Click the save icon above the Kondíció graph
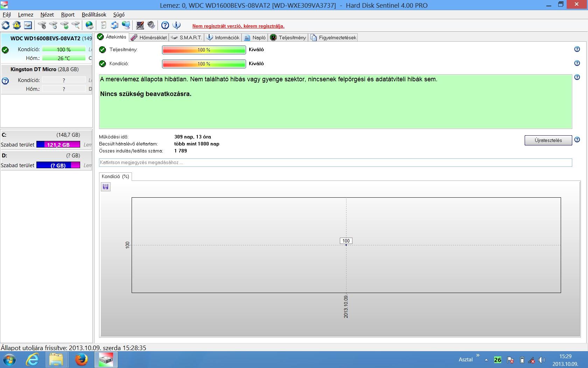Screen dimensions: 588x368 [105, 187]
